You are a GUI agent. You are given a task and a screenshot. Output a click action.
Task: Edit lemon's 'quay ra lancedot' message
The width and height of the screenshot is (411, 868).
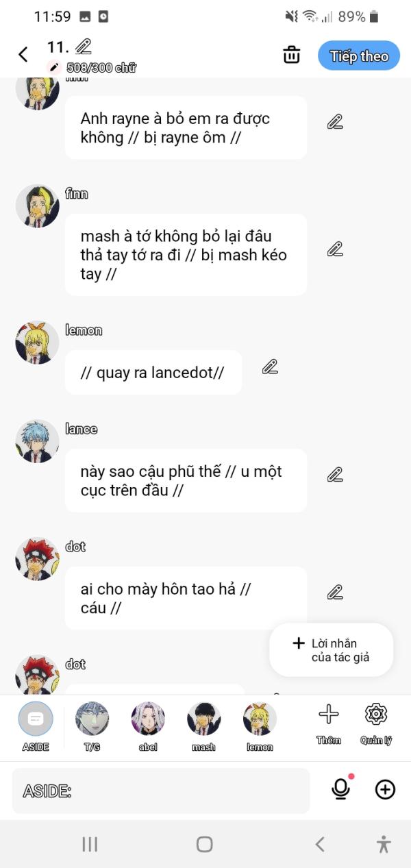[x=270, y=367]
